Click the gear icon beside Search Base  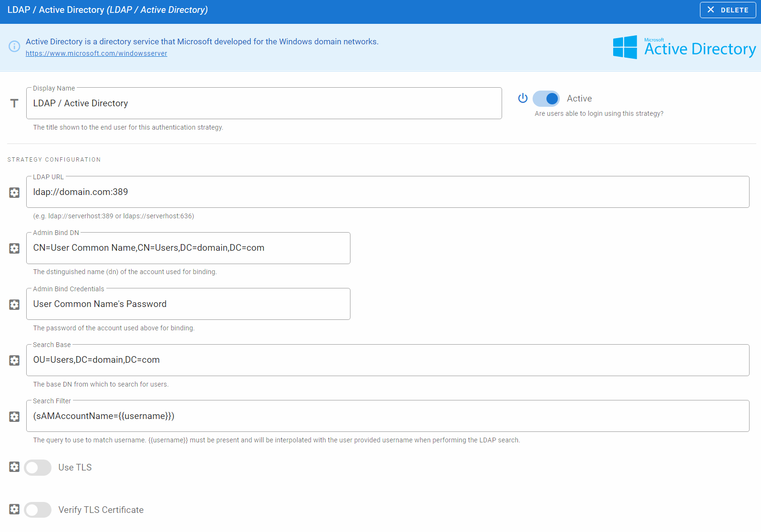pos(14,360)
